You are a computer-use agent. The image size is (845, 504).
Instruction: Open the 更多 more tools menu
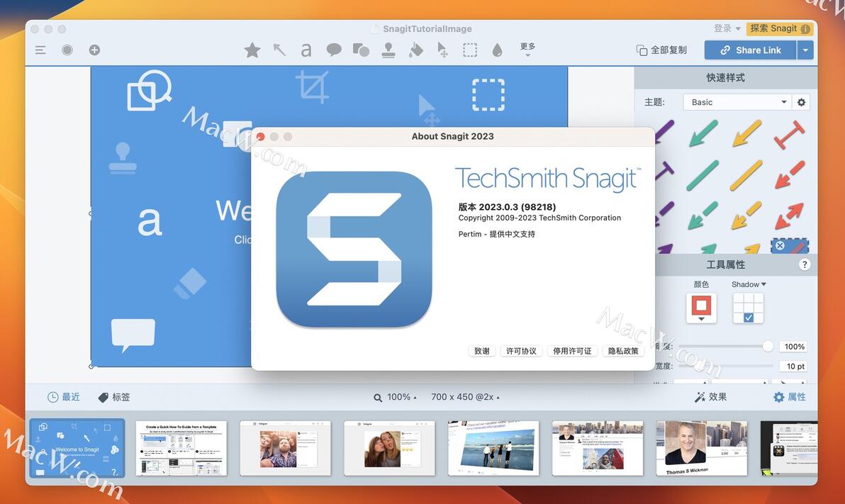coord(527,50)
